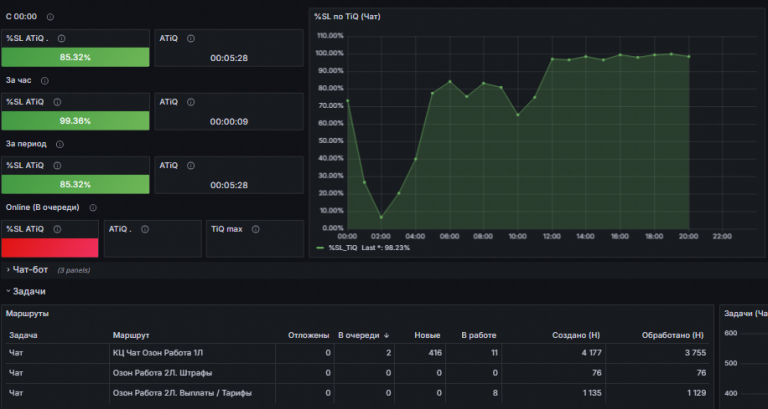Click the "Online (В очереди)" section title
The width and height of the screenshot is (768, 409).
coord(43,207)
